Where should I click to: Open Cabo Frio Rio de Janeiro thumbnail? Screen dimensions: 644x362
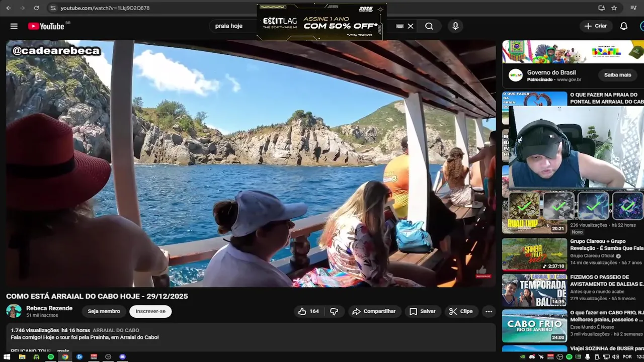(534, 326)
